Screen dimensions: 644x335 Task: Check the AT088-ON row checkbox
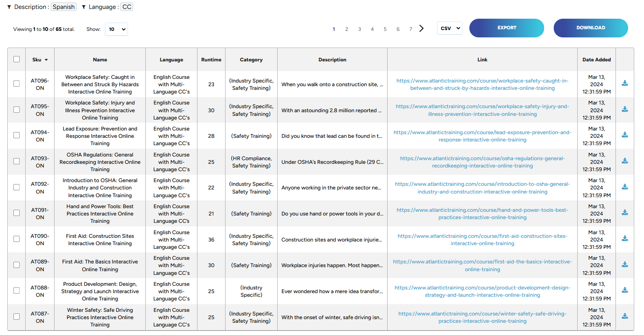tap(17, 291)
